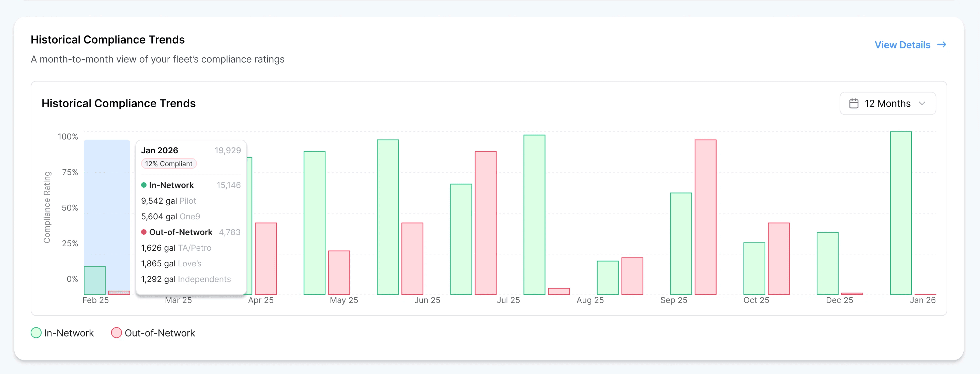Click the 12% Compliant badge in tooltip
Image resolution: width=980 pixels, height=374 pixels.
click(x=169, y=164)
